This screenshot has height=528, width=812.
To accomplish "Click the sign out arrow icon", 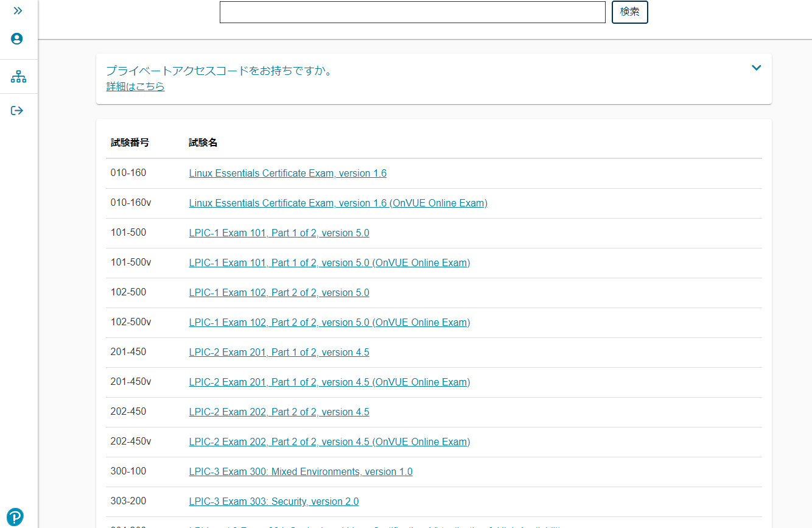I will pyautogui.click(x=17, y=110).
